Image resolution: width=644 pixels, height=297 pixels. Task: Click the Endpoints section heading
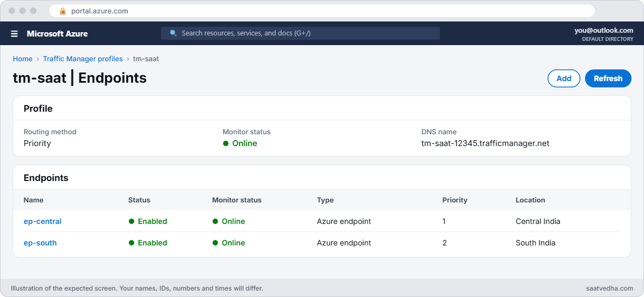(x=46, y=178)
